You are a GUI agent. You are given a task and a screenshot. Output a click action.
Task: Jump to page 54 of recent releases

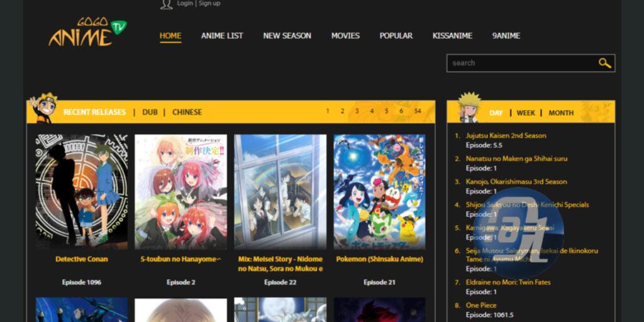click(x=418, y=111)
